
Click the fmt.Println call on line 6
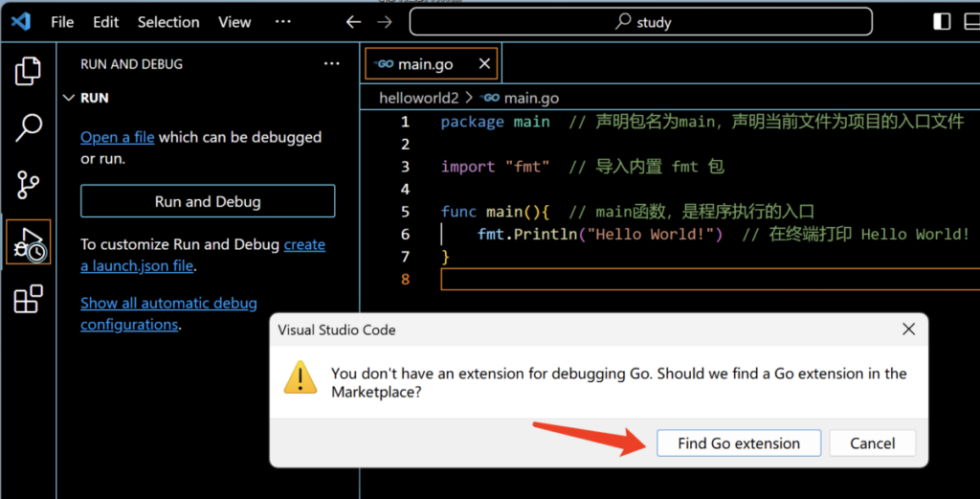coord(600,235)
